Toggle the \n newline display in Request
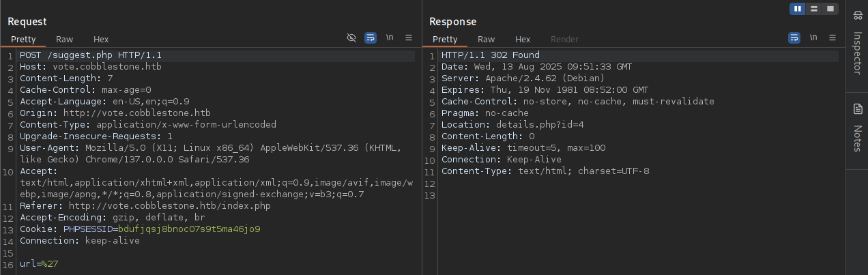The width and height of the screenshot is (868, 275). pos(390,38)
